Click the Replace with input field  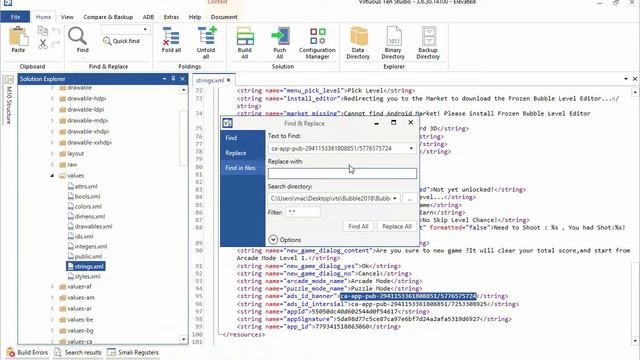click(x=342, y=173)
